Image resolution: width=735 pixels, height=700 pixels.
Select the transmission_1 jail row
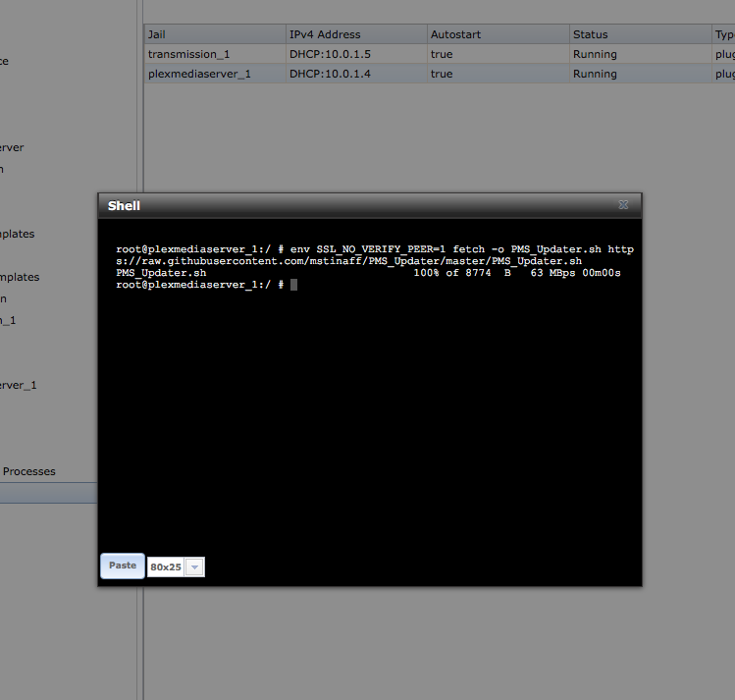coord(440,54)
